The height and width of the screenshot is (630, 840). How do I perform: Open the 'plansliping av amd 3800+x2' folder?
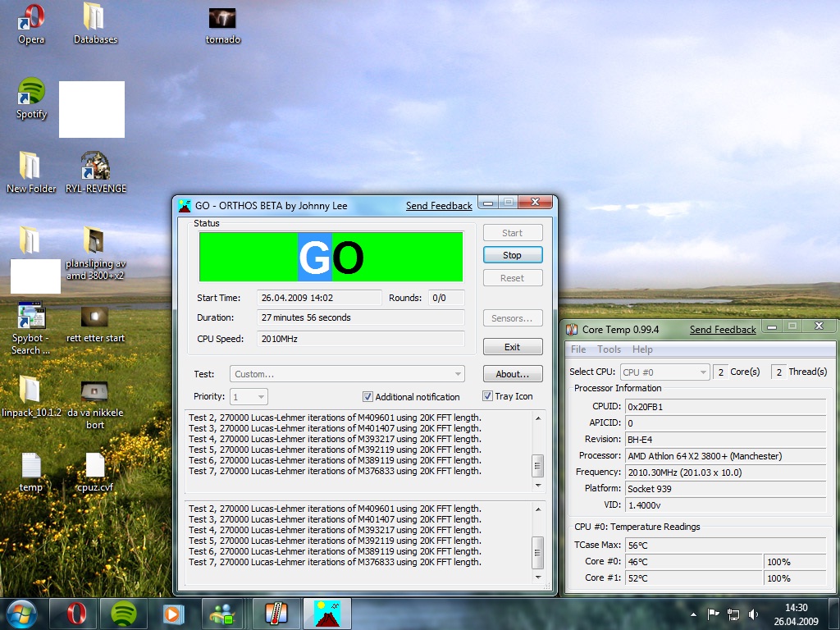[x=95, y=253]
